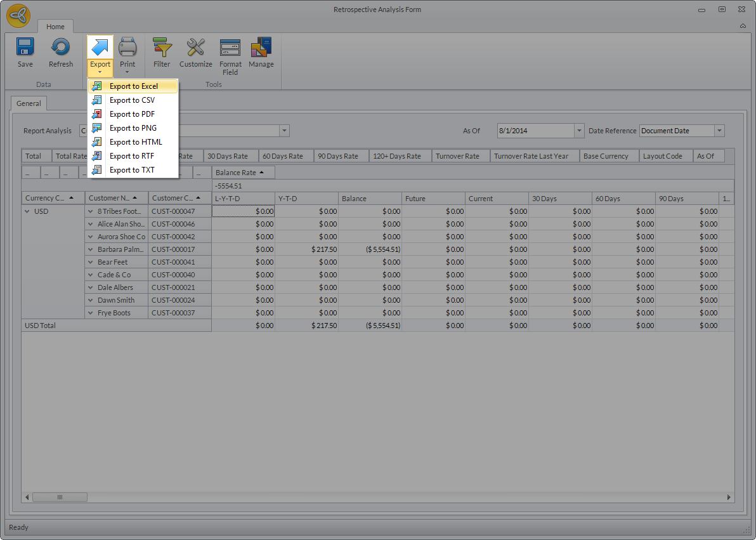This screenshot has height=540, width=756.
Task: Collapse the USD currency group
Action: click(x=27, y=211)
